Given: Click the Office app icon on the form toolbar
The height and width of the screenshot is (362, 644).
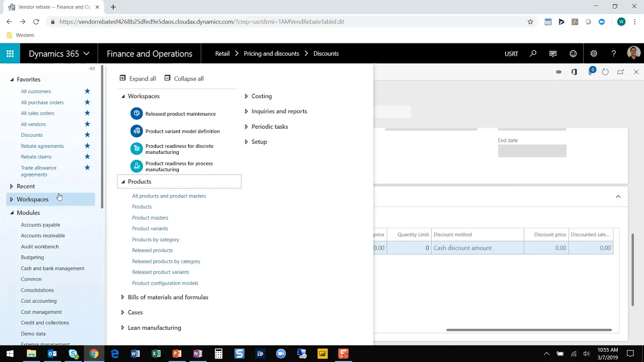Looking at the screenshot, I should tap(574, 72).
